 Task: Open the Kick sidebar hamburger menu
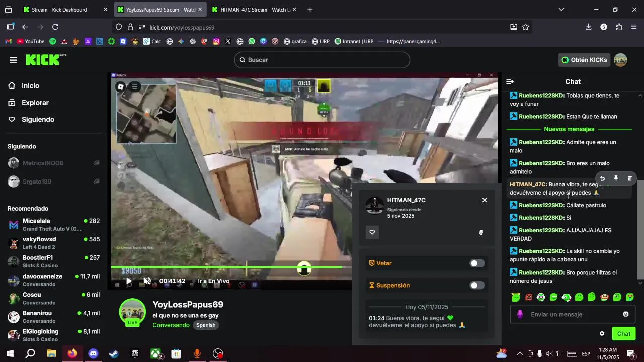[x=13, y=60]
